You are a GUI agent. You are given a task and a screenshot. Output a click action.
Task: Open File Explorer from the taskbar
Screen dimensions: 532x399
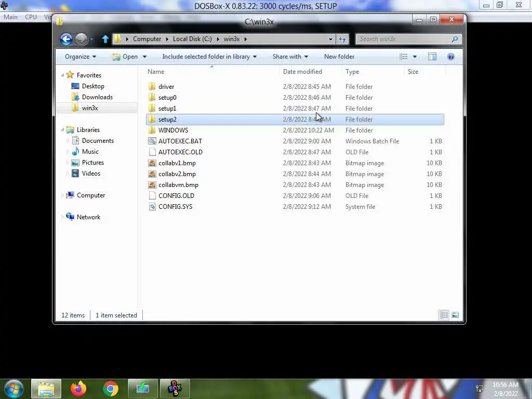(46, 389)
